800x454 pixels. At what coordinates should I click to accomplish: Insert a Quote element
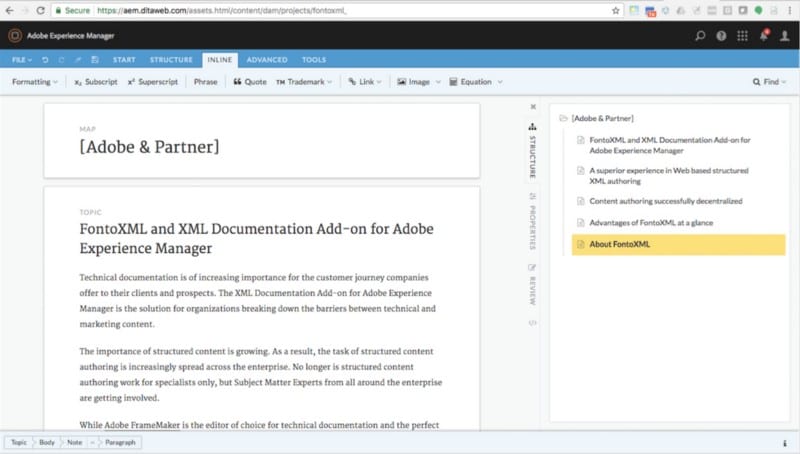250,82
